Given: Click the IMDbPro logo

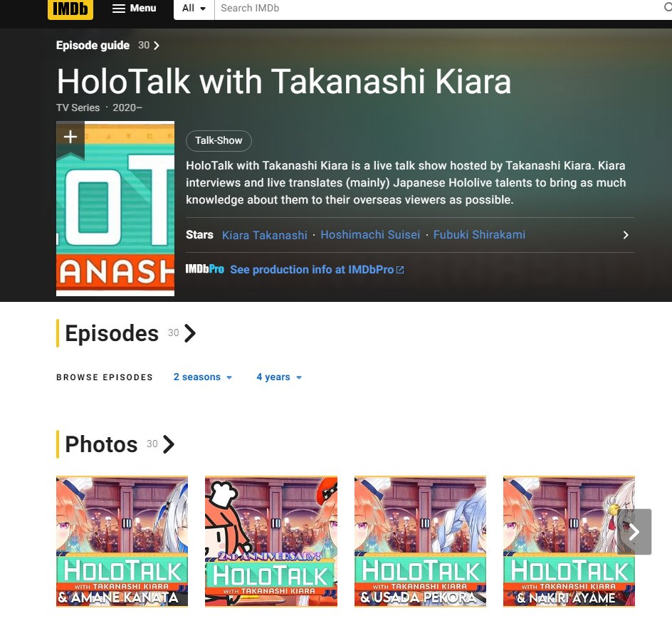Looking at the screenshot, I should (x=204, y=269).
